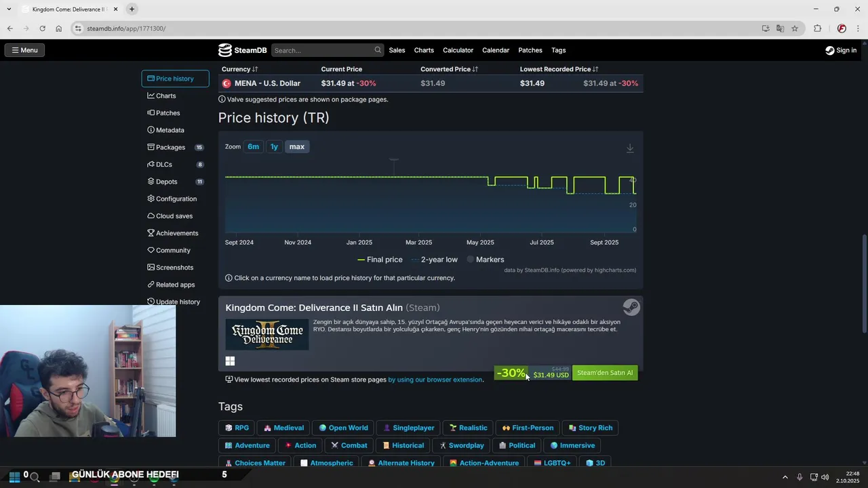Image resolution: width=868 pixels, height=488 pixels.
Task: Click the browser profile avatar icon
Action: (x=842, y=28)
